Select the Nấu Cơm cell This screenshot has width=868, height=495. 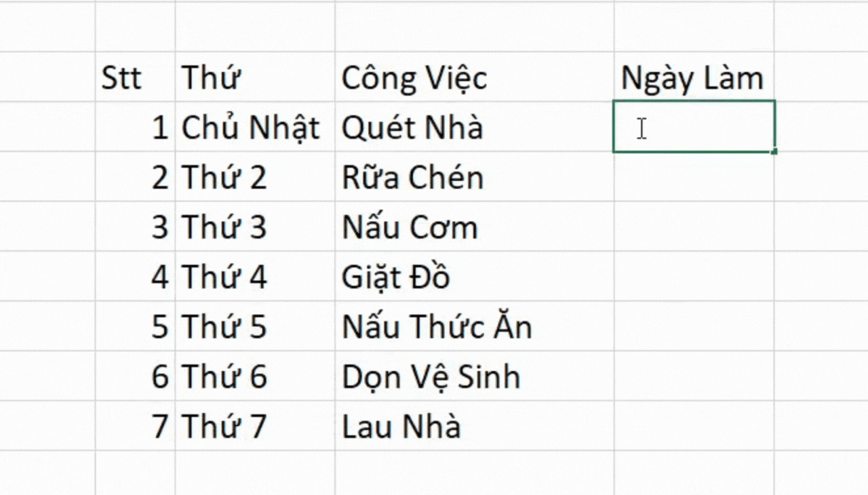(x=475, y=226)
